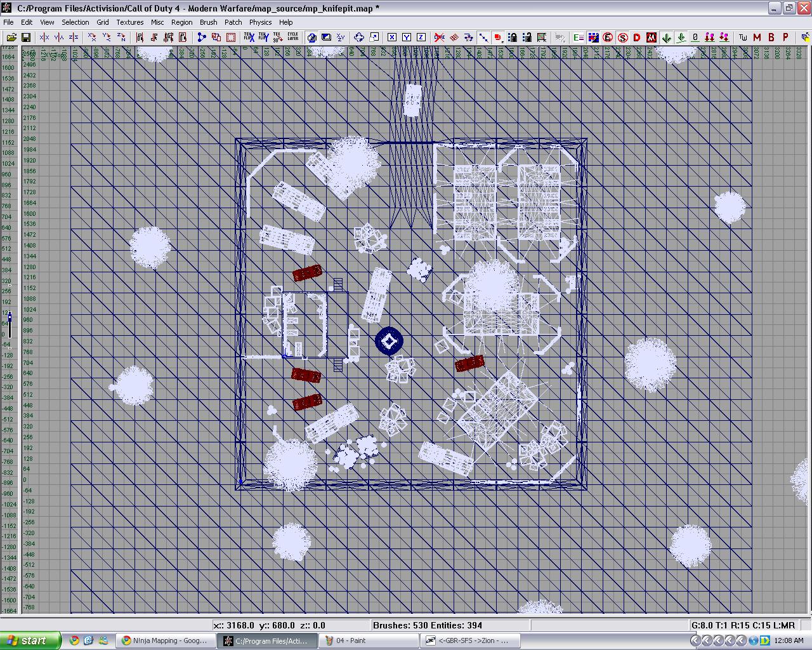Click the red P toolbar letter icon
This screenshot has height=650, width=812.
pos(786,37)
